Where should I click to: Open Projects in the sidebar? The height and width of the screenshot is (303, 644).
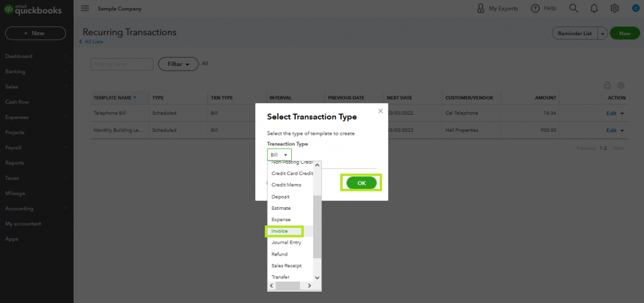click(15, 132)
